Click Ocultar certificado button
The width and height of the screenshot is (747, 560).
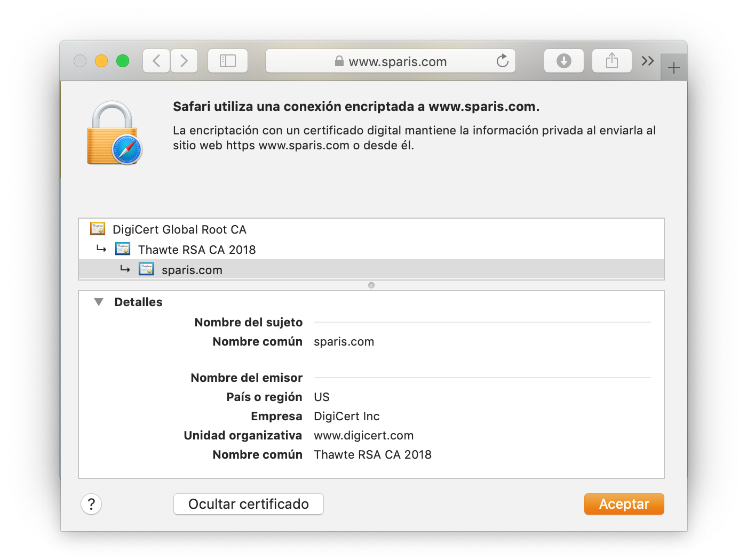click(x=249, y=504)
